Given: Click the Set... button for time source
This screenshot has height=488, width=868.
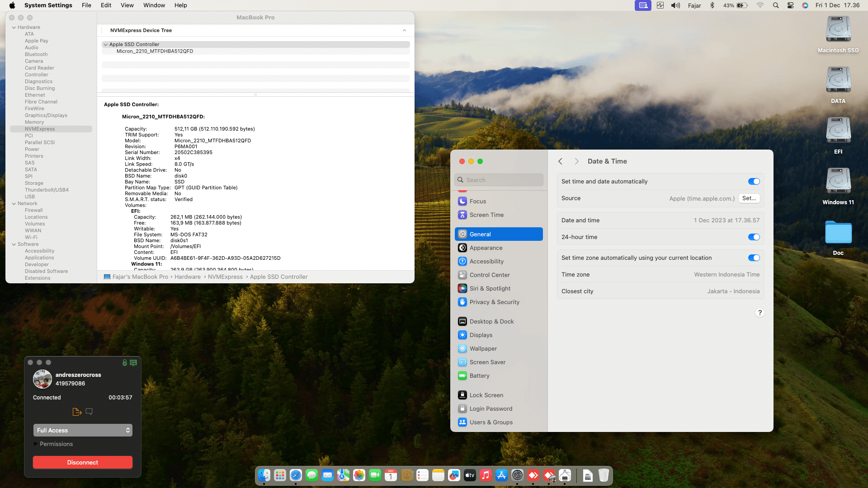Looking at the screenshot, I should 749,198.
